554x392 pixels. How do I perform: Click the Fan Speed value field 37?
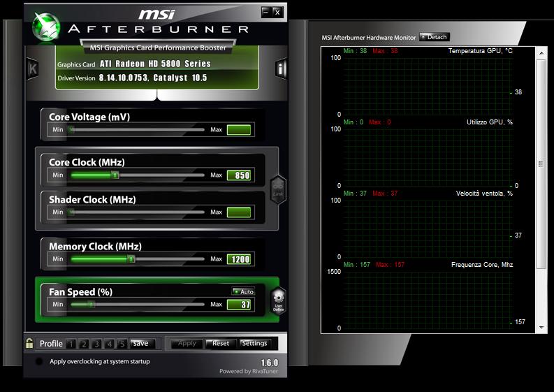(239, 305)
